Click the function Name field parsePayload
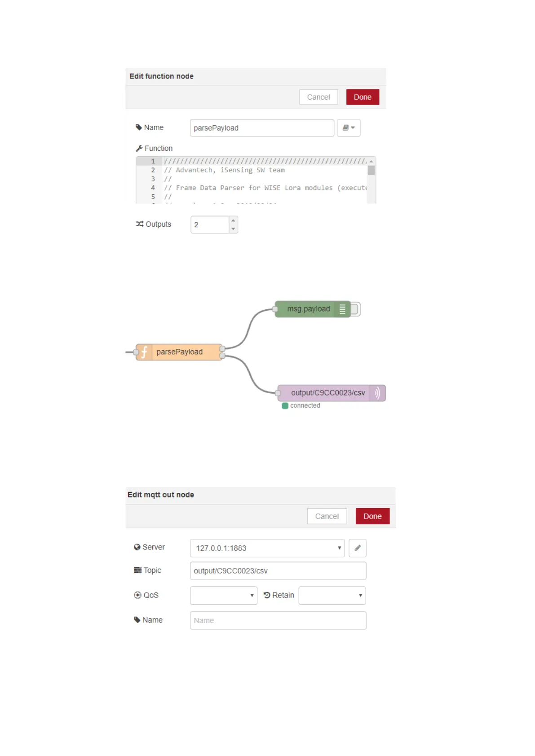This screenshot has height=756, width=535. [x=262, y=128]
